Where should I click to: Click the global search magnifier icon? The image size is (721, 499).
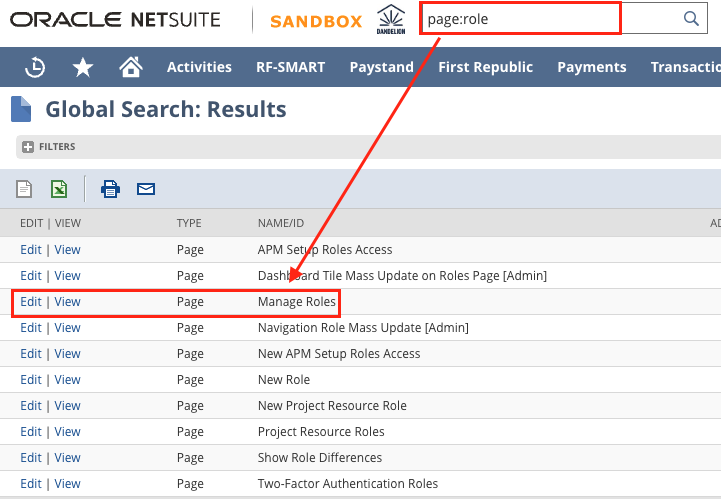(x=690, y=19)
